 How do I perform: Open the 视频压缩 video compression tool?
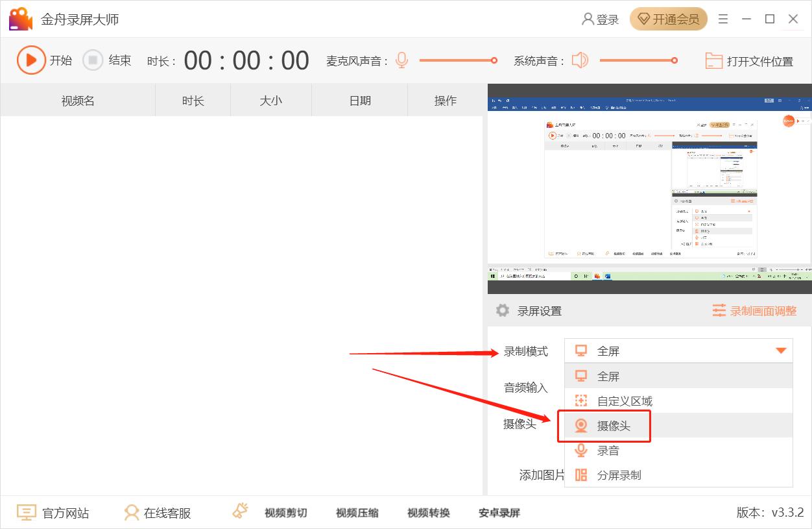[x=356, y=512]
